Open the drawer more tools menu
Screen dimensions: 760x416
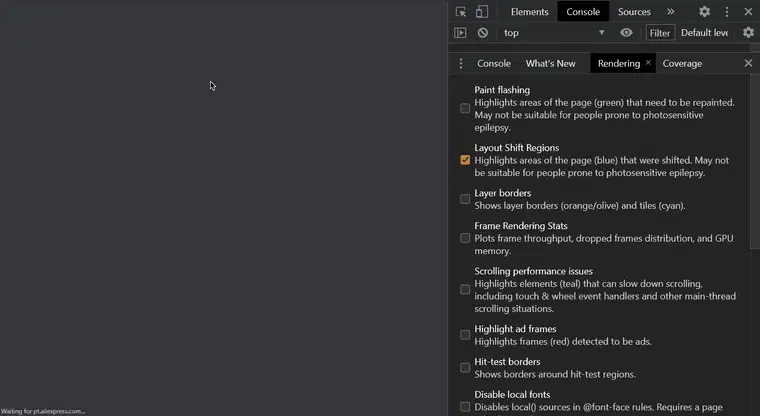click(x=460, y=64)
